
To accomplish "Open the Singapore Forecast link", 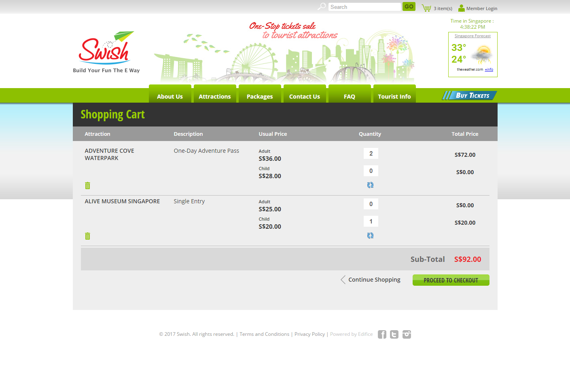I will coord(473,36).
